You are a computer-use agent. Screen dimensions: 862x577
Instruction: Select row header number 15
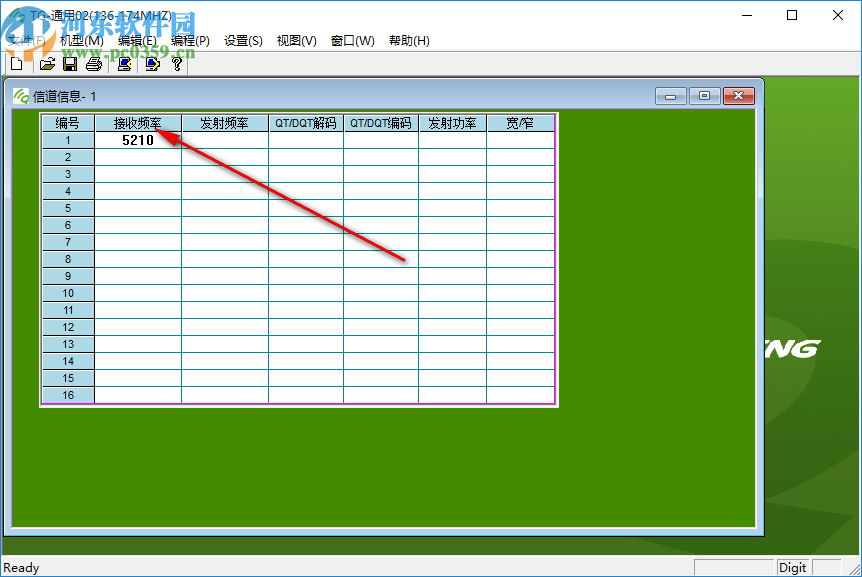(68, 379)
